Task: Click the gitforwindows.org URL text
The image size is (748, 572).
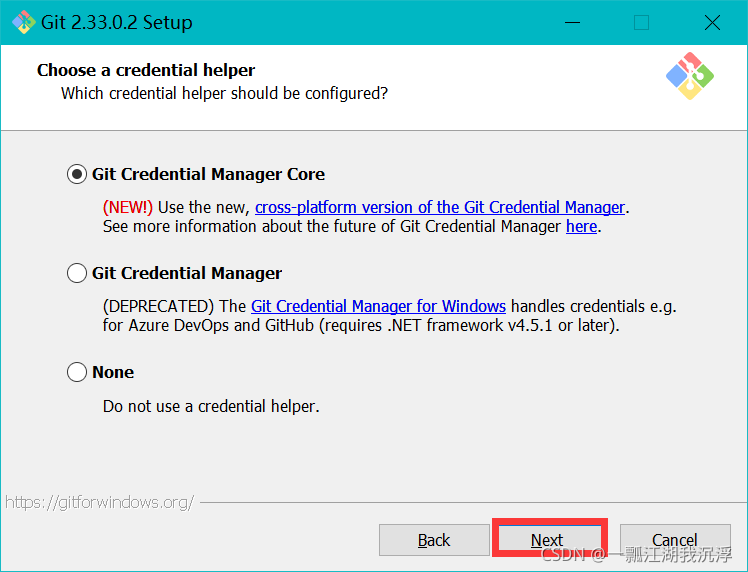Action: 100,502
